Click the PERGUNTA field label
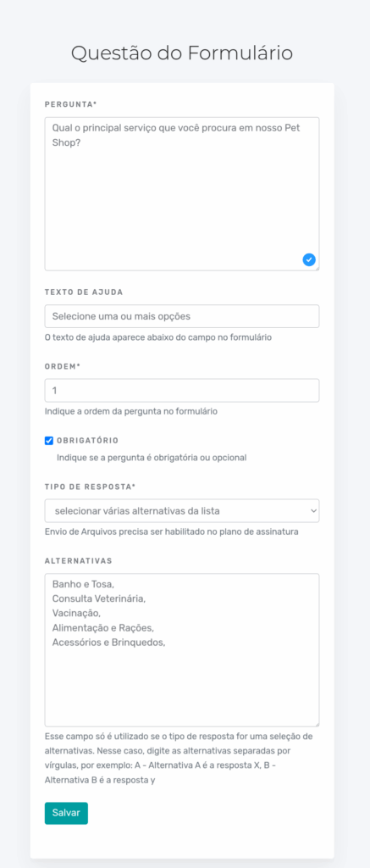 click(x=71, y=103)
